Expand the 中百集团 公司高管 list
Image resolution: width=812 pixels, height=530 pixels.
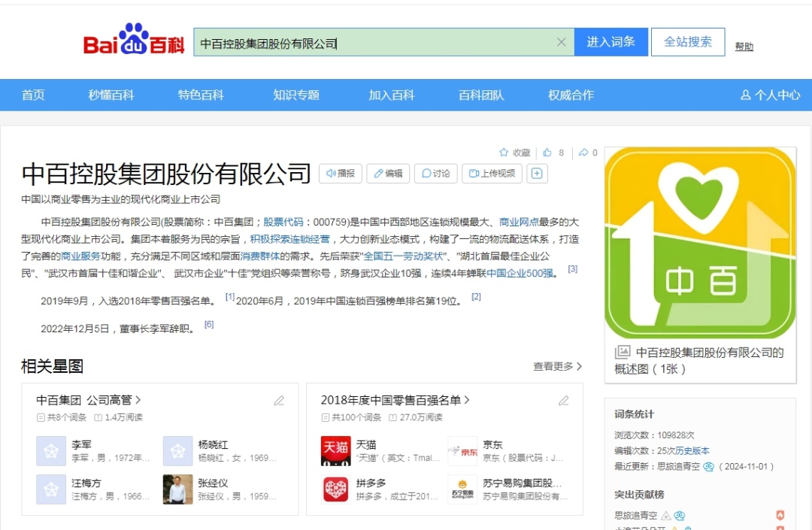[x=89, y=400]
